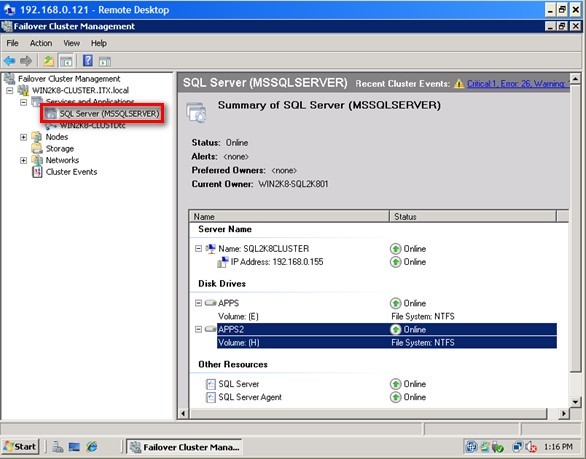Open the Action menu
The height and width of the screenshot is (459, 586).
[41, 43]
